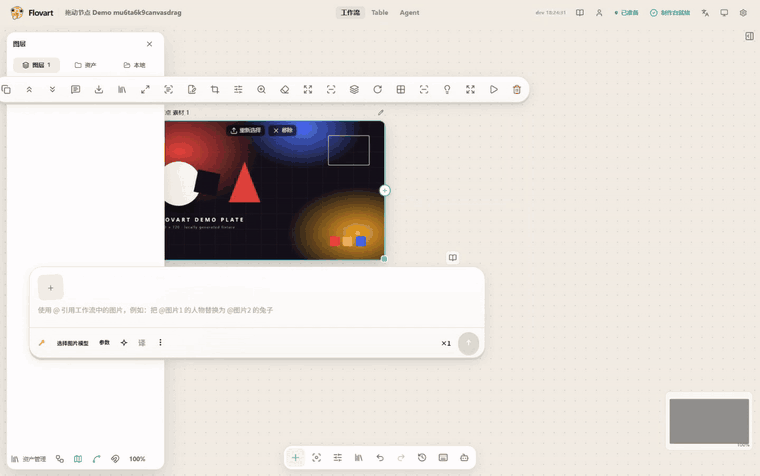The width and height of the screenshot is (760, 476).
Task: Click the comment note icon in the toolbar
Action: click(x=76, y=90)
